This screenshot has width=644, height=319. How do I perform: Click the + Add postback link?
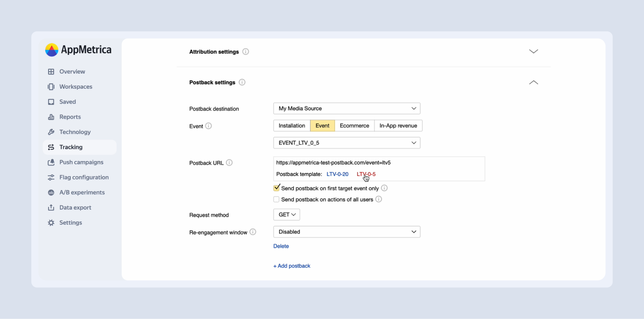292,266
